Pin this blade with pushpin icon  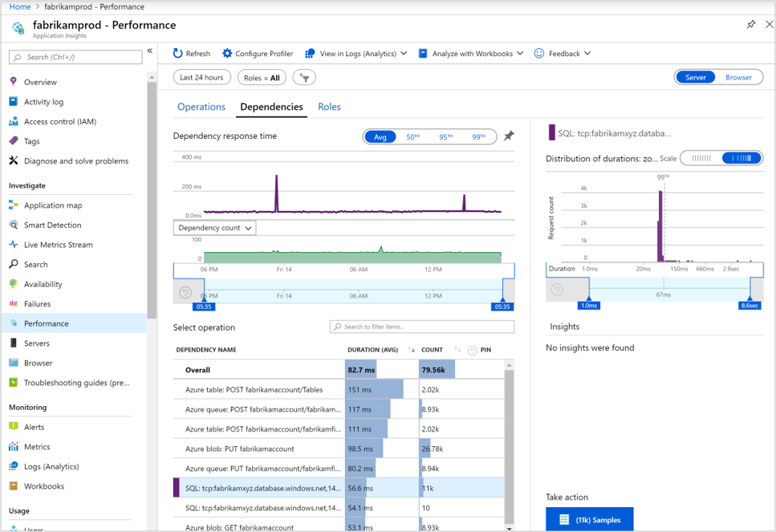coord(750,25)
